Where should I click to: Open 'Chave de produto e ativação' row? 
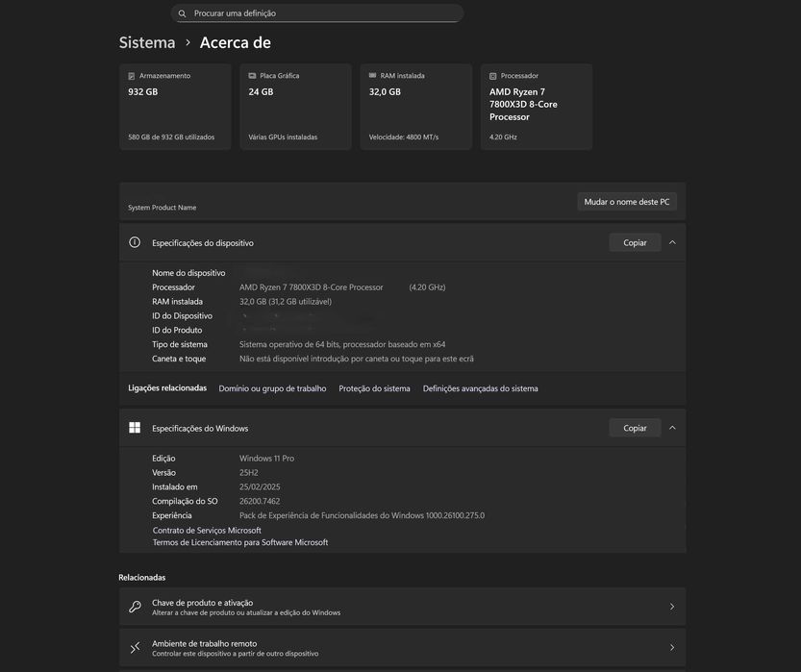point(403,607)
